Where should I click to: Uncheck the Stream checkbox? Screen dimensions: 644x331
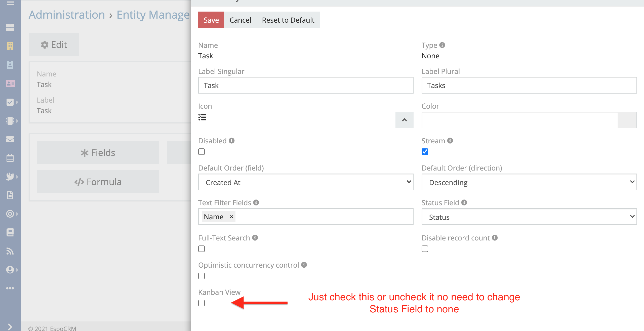click(425, 152)
